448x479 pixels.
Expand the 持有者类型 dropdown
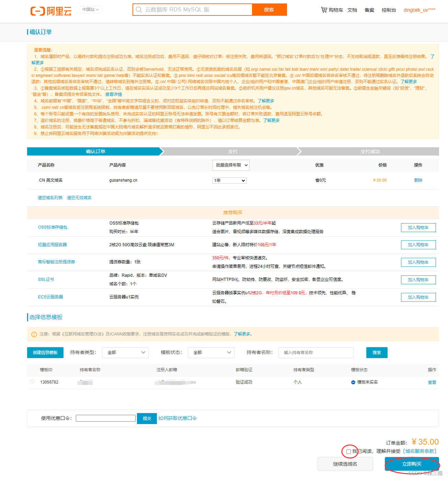125,353
